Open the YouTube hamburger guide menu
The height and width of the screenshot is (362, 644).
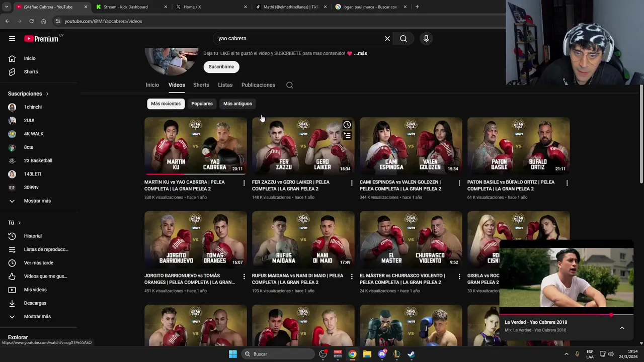coord(12,39)
